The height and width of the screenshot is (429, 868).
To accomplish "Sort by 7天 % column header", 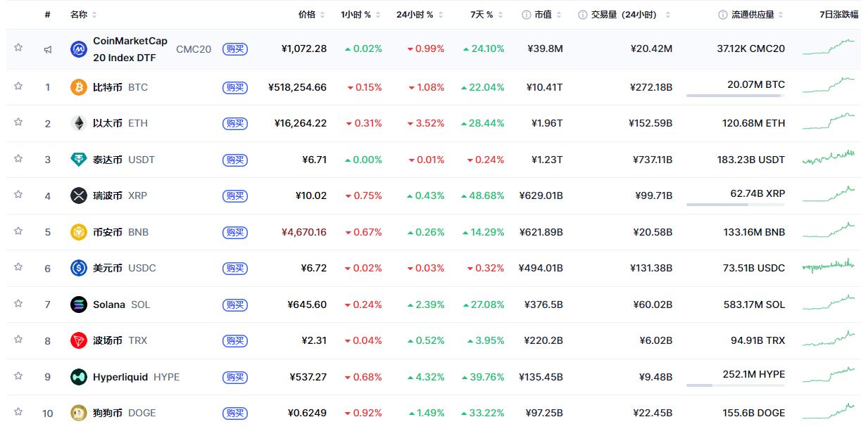I will pyautogui.click(x=488, y=15).
